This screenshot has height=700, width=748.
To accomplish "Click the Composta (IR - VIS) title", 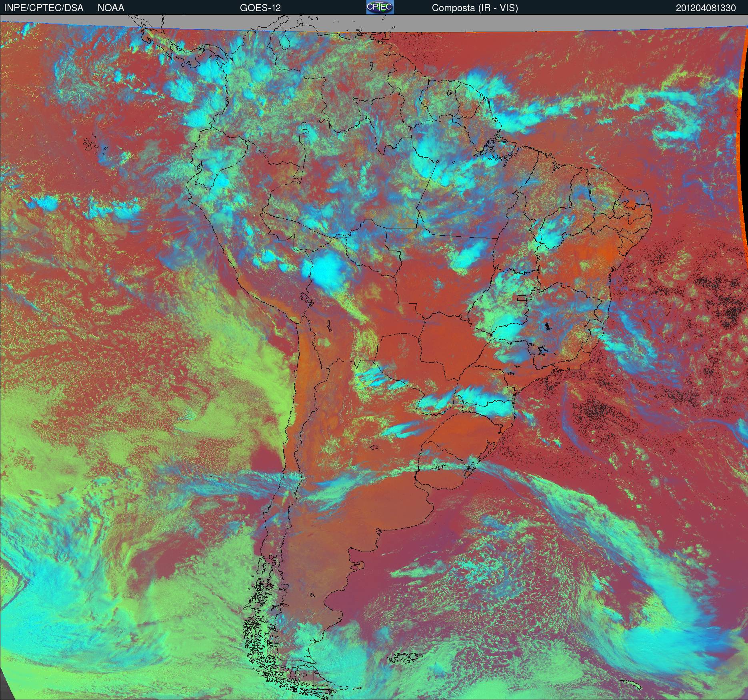I will tap(475, 8).
